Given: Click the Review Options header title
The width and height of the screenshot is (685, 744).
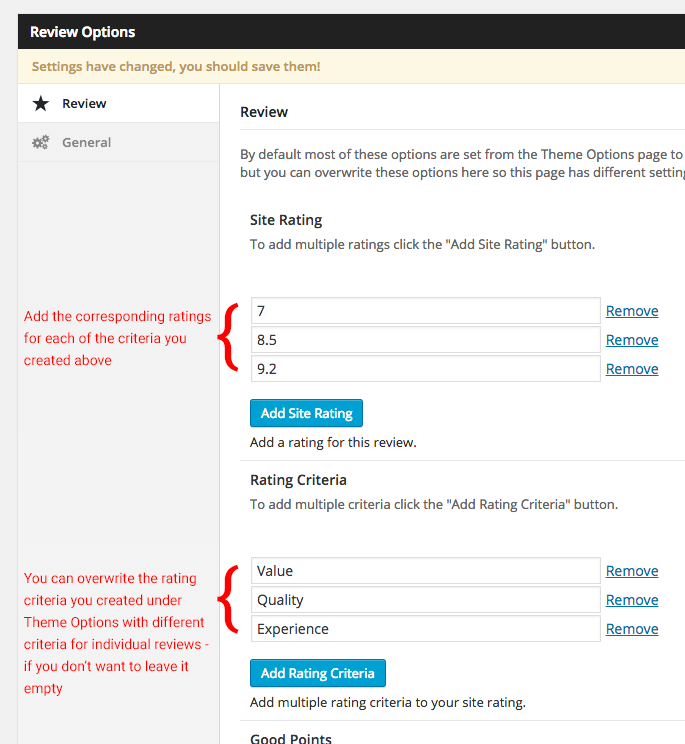Looking at the screenshot, I should click(83, 32).
